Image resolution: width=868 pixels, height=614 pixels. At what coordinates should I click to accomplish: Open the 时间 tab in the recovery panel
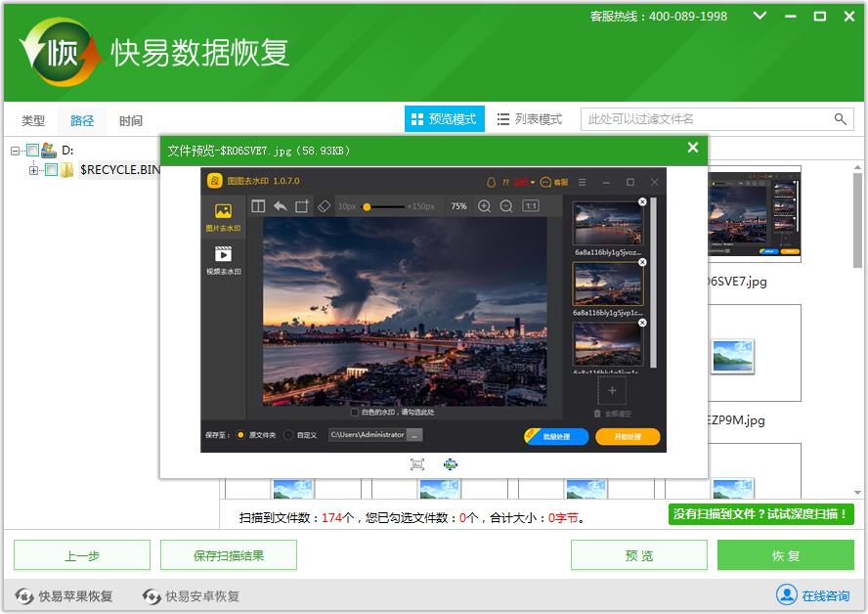[x=130, y=119]
